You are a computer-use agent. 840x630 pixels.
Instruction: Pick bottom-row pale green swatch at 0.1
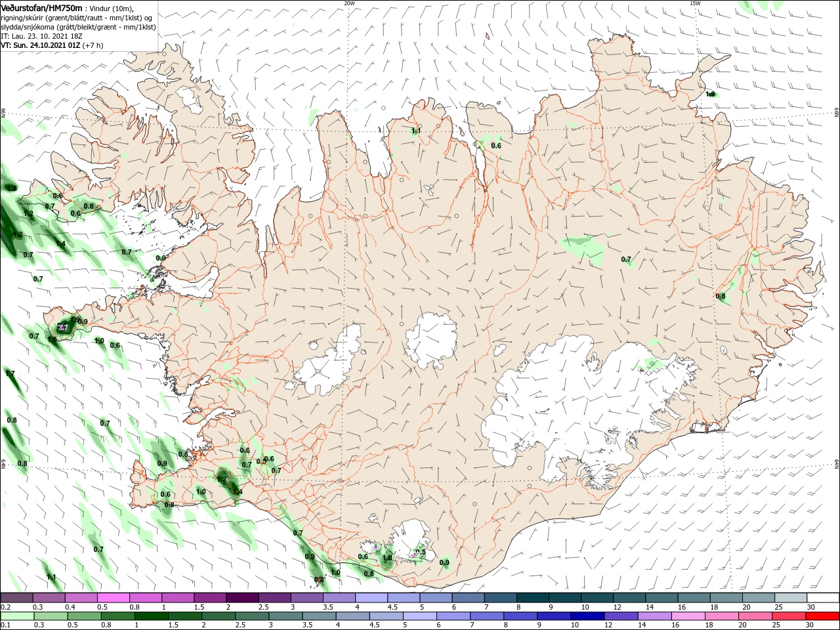17,616
